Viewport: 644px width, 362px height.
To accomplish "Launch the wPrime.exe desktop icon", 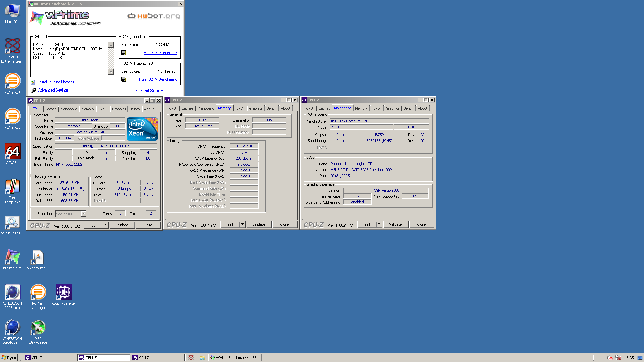I will click(x=12, y=259).
